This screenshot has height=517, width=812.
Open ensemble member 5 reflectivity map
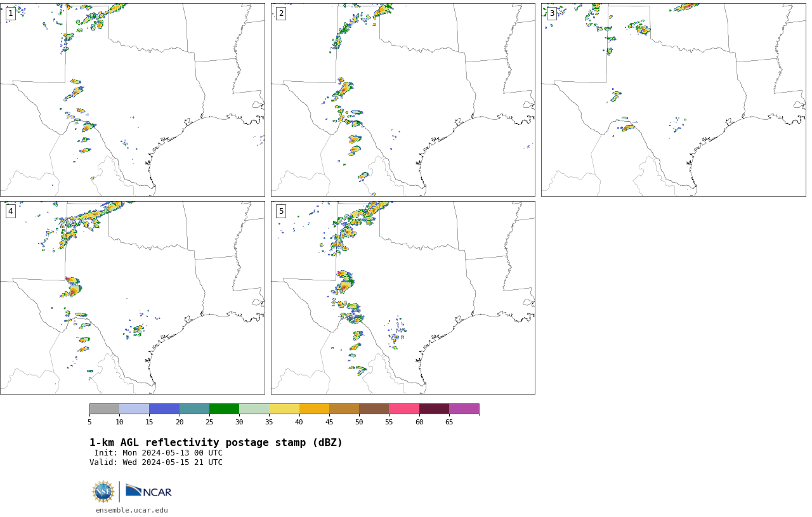pos(403,298)
